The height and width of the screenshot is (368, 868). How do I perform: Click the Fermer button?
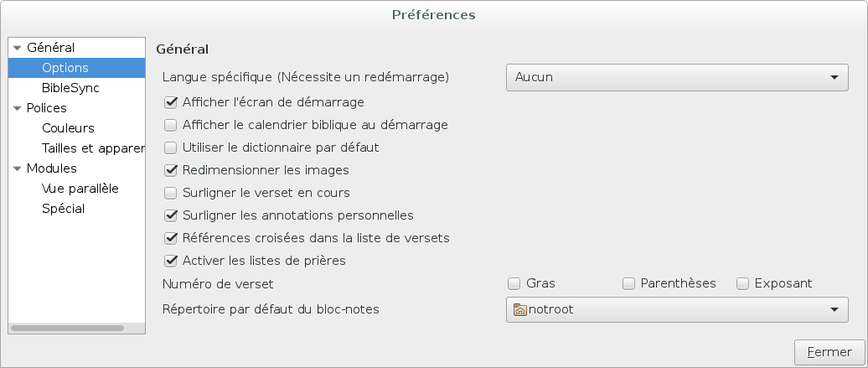click(x=829, y=352)
